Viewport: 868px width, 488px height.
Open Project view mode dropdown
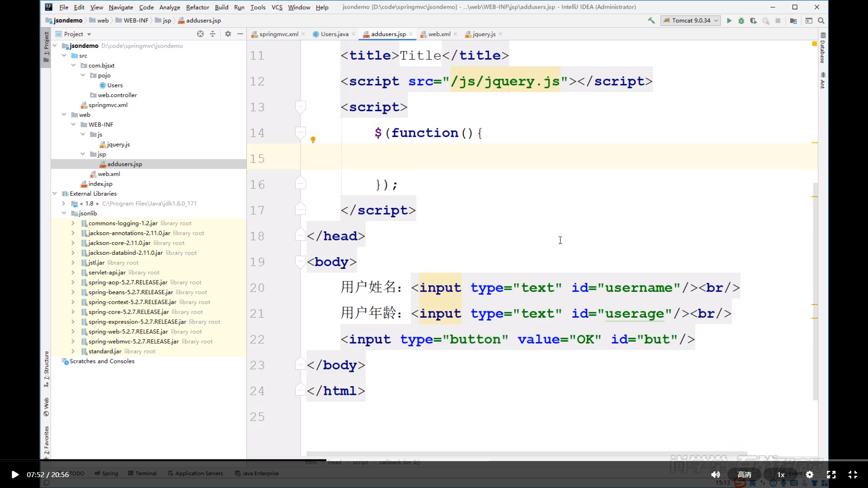click(x=89, y=34)
